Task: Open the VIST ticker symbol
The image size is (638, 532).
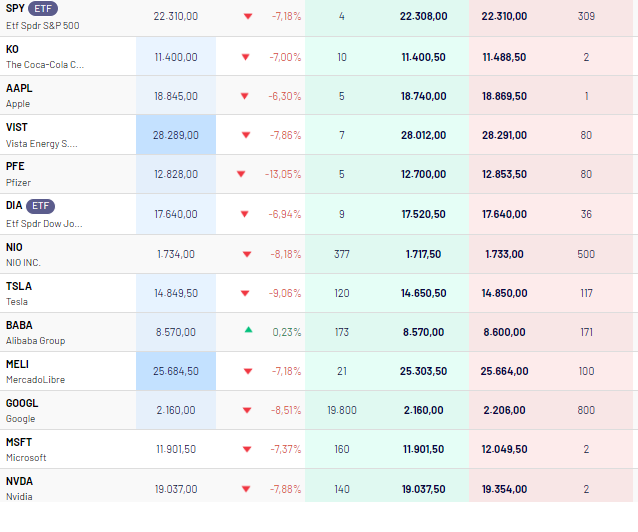Action: click(17, 127)
